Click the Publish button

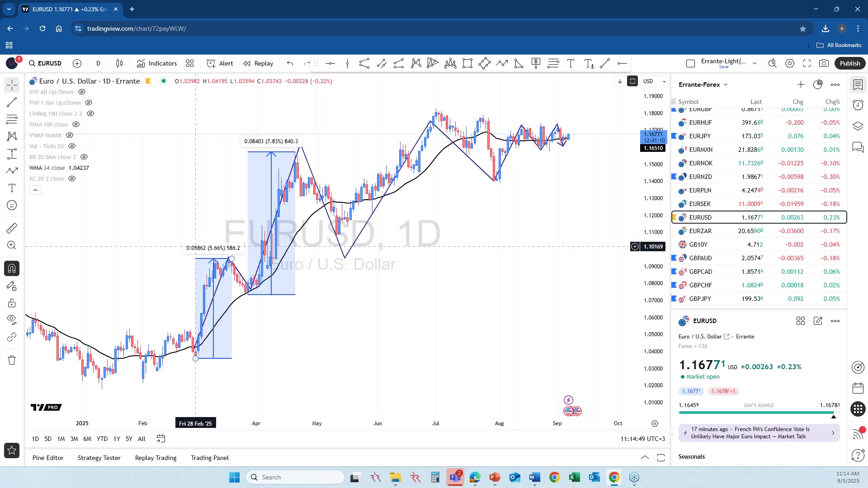click(850, 63)
